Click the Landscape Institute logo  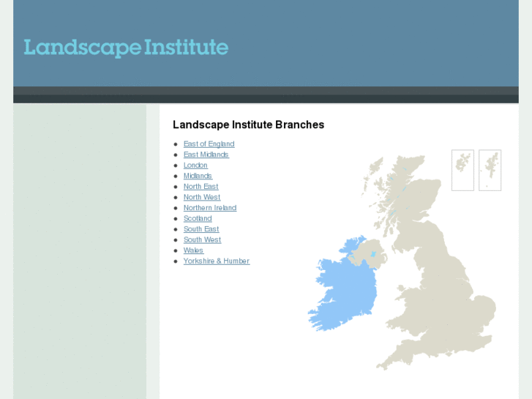pos(126,48)
